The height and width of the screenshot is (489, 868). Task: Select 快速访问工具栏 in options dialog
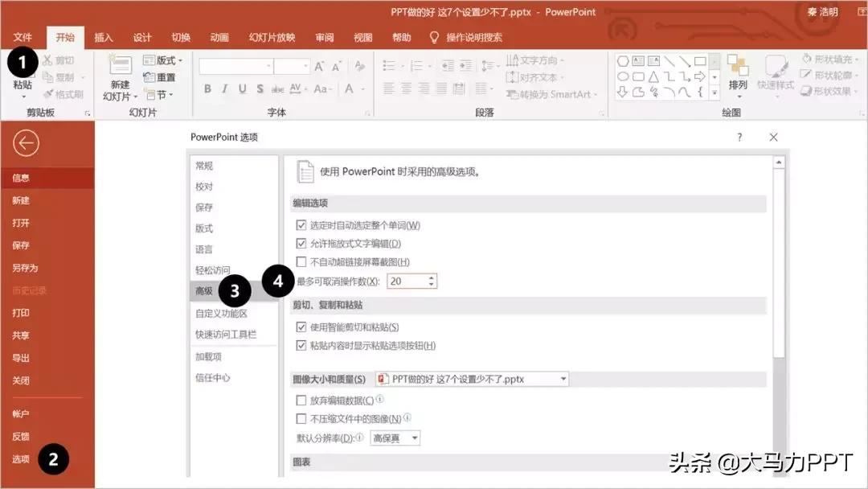coord(226,334)
